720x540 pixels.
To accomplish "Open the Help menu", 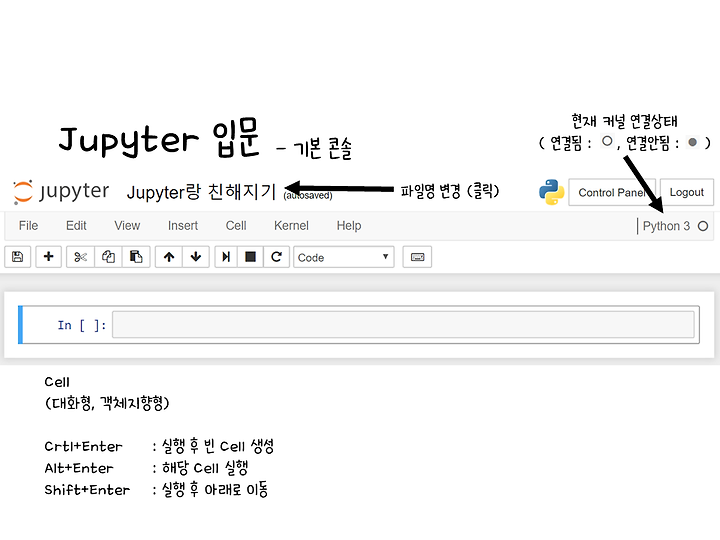I will pos(349,225).
